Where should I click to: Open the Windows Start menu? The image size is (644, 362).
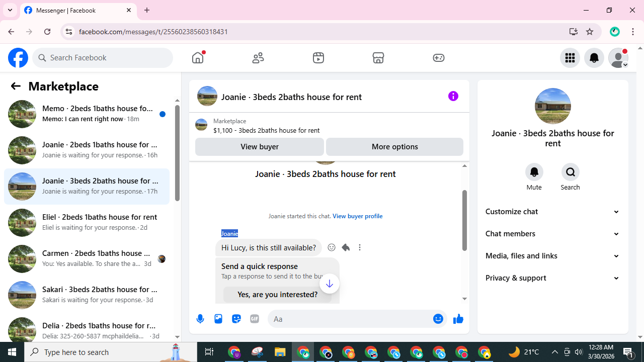pos(12,352)
